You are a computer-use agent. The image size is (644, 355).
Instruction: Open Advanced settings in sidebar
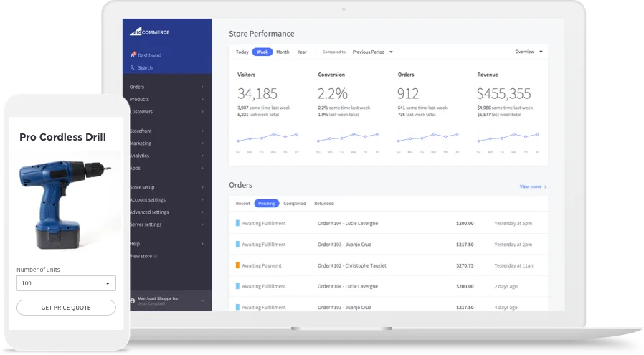[149, 212]
